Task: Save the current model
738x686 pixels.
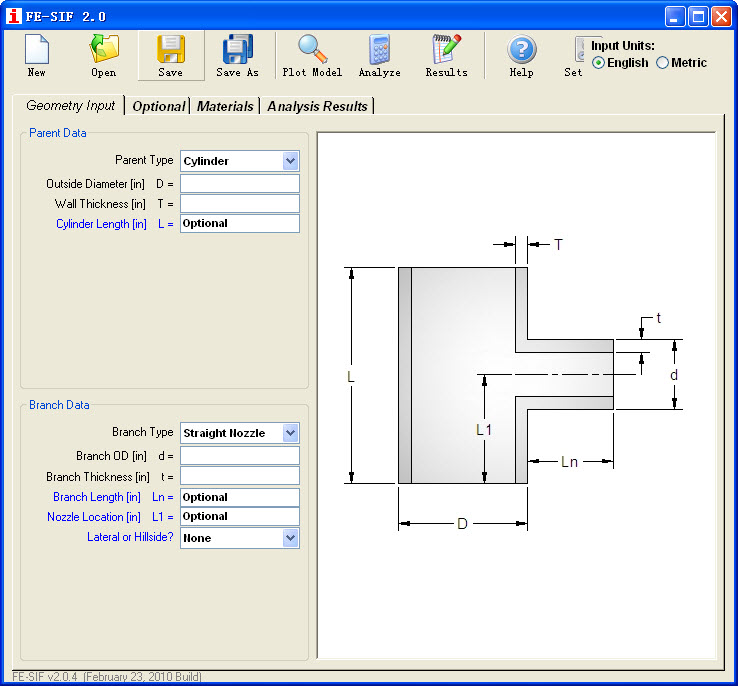Action: [x=171, y=55]
